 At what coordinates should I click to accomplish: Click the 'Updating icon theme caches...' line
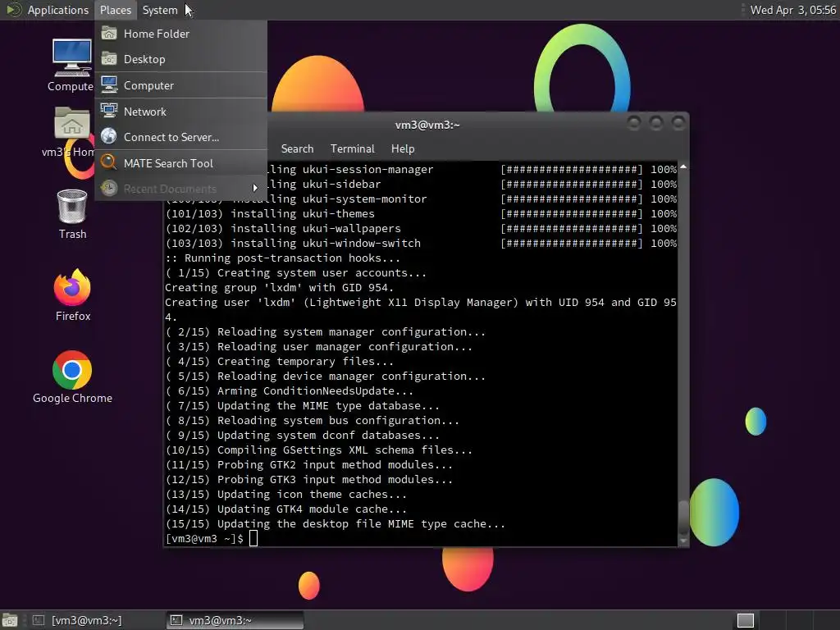[x=285, y=494]
